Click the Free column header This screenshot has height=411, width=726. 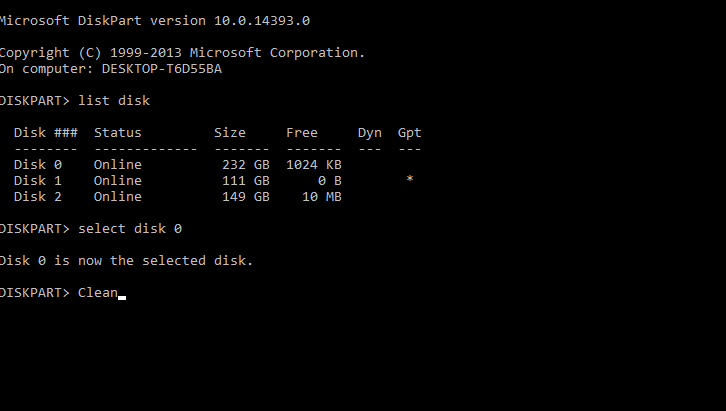pyautogui.click(x=302, y=133)
